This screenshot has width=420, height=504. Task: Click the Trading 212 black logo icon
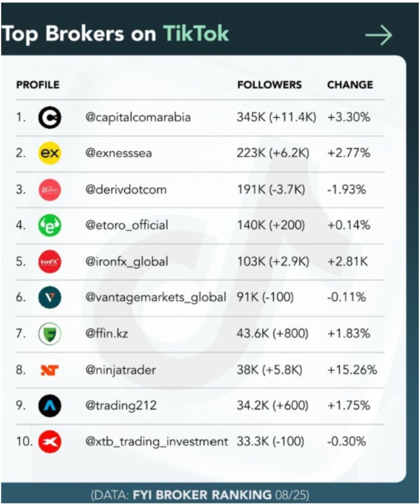(49, 406)
